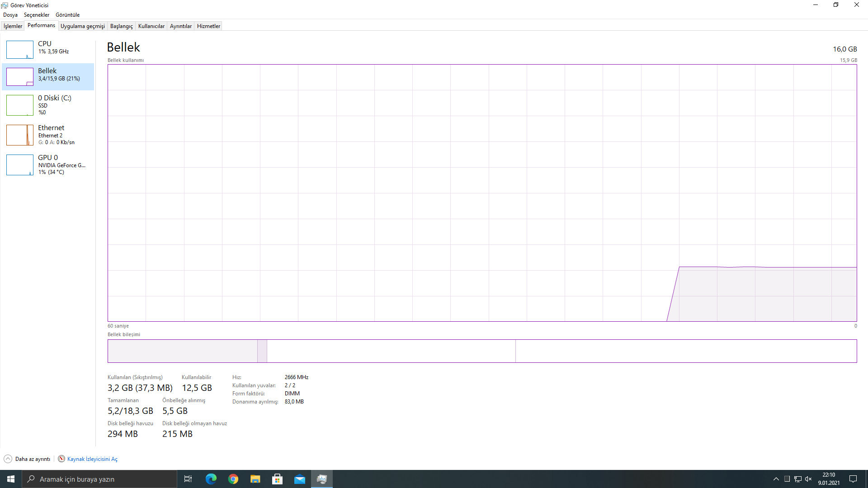The width and height of the screenshot is (868, 488).
Task: Open the Görüntüle menu
Action: click(x=67, y=15)
